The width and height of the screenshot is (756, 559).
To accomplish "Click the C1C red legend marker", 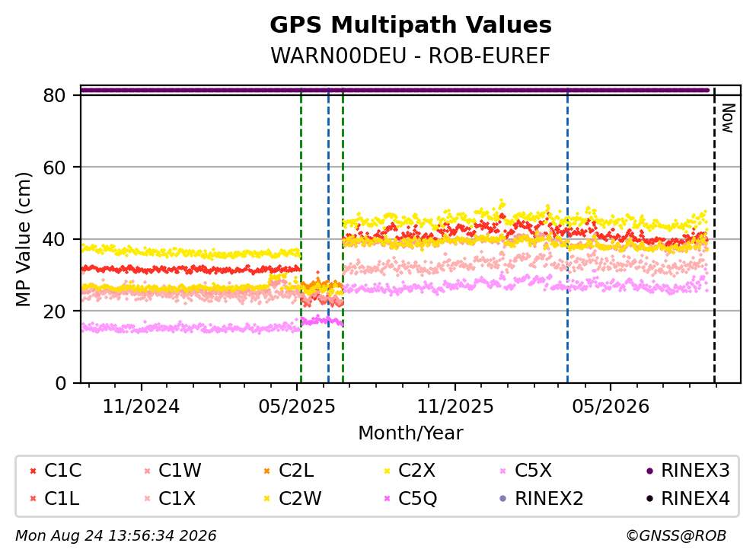I will point(33,471).
